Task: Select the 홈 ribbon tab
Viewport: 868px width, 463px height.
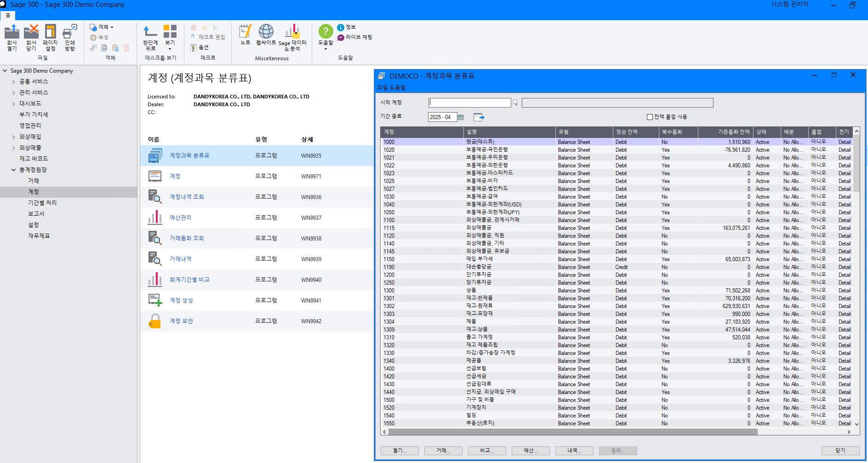Action: click(8, 15)
